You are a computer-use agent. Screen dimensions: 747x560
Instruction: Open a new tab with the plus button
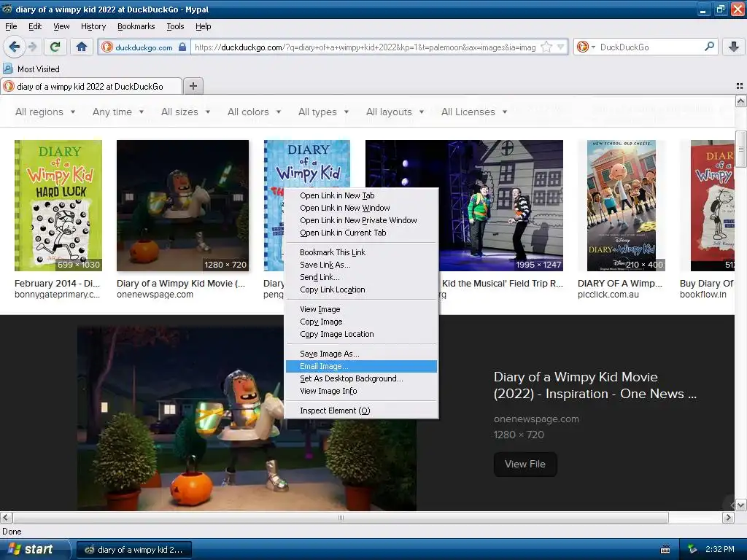point(193,86)
